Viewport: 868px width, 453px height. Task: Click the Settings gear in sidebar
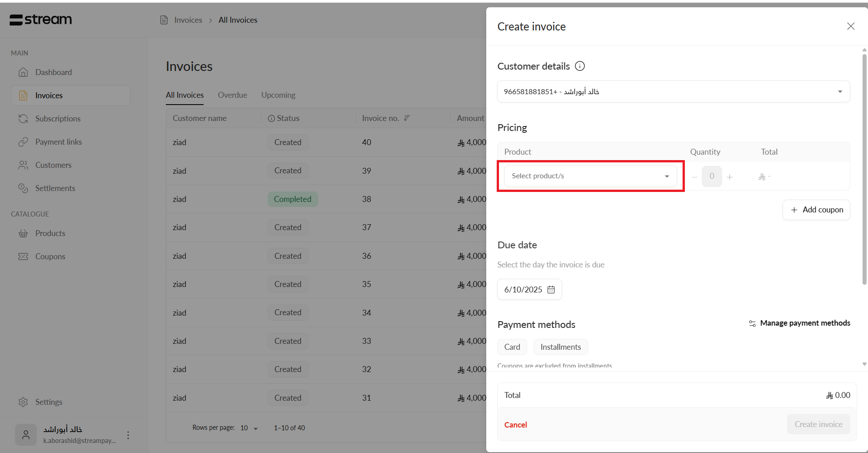pyautogui.click(x=23, y=402)
